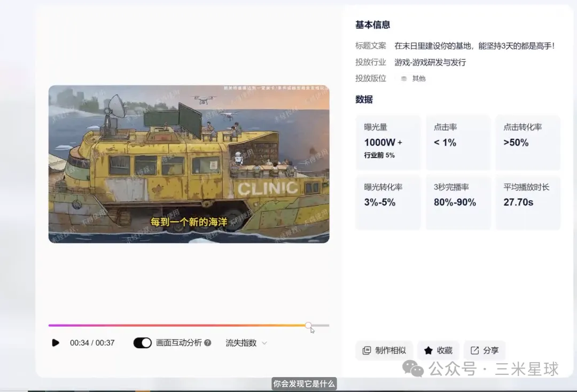The image size is (577, 392).
Task: Click the 投放行业 label
Action: [x=371, y=62]
